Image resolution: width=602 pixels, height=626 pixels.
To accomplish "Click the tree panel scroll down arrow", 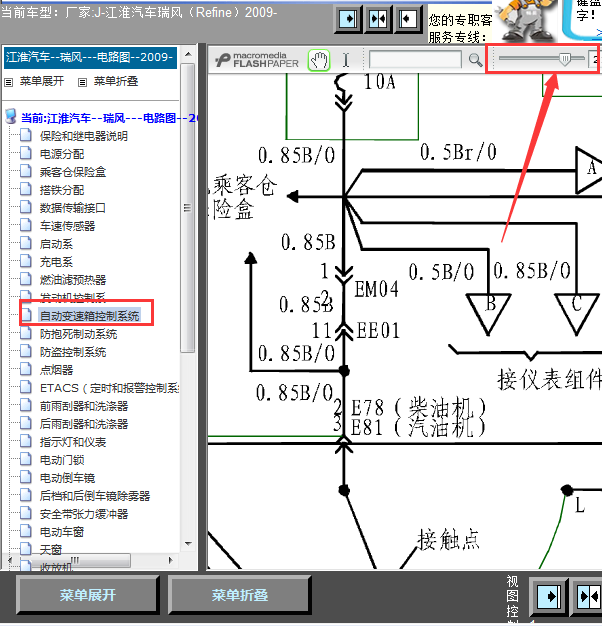I will (x=188, y=544).
